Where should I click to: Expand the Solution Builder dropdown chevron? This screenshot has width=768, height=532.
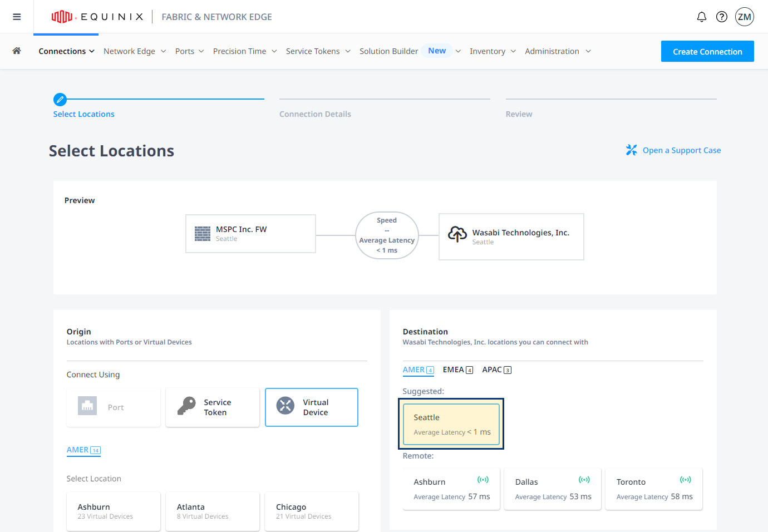pos(458,51)
